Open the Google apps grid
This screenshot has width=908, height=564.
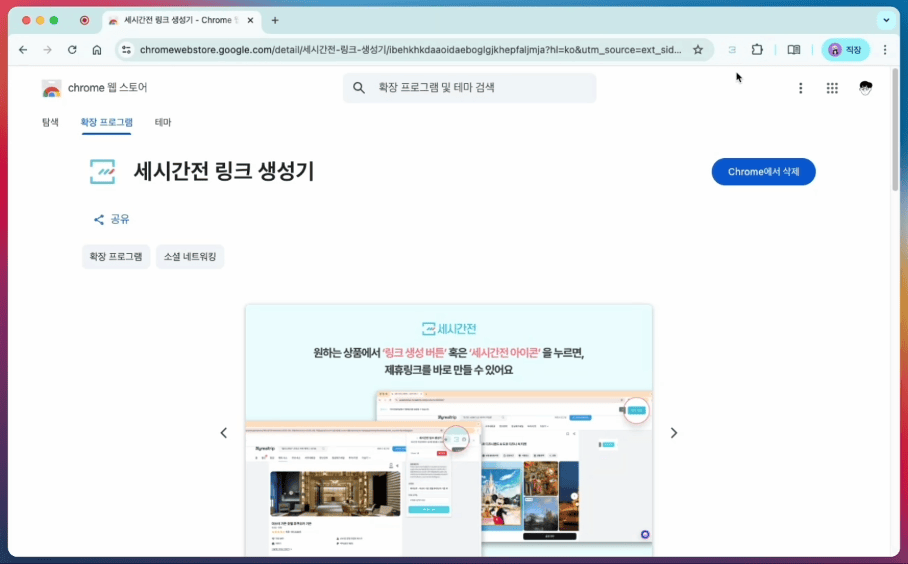coord(832,88)
